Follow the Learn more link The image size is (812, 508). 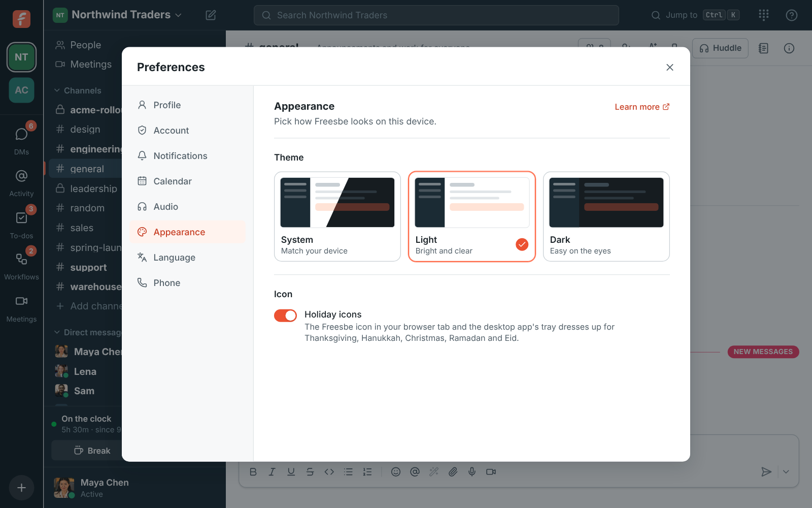pos(642,107)
